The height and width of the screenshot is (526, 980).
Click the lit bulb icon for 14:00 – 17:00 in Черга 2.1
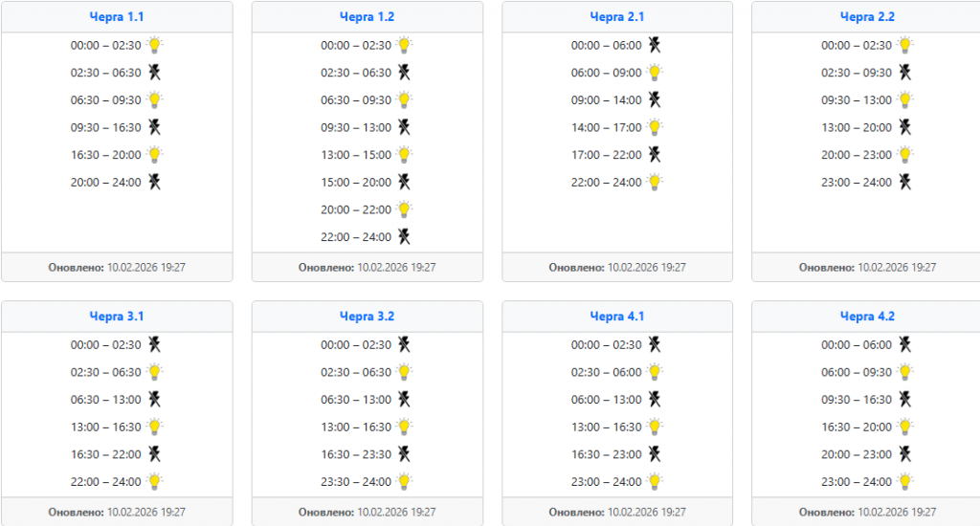point(655,127)
